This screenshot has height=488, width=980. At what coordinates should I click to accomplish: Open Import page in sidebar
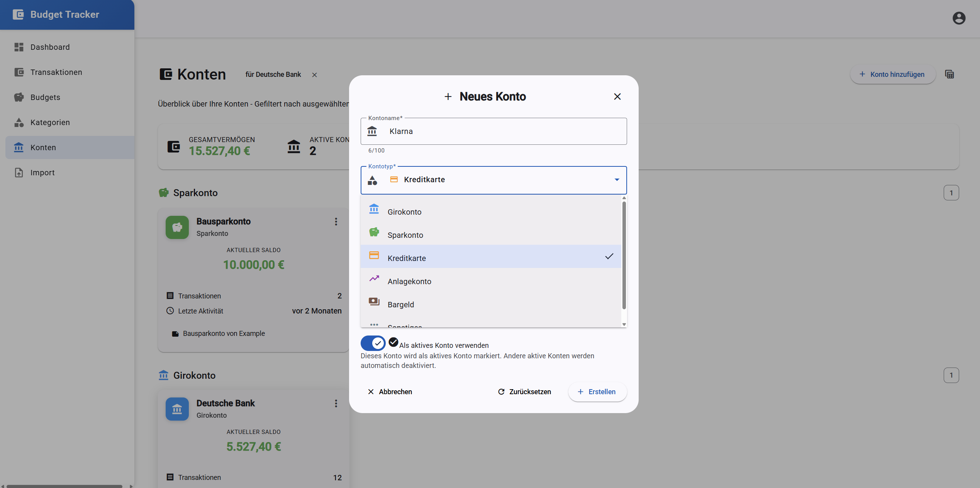(70, 173)
